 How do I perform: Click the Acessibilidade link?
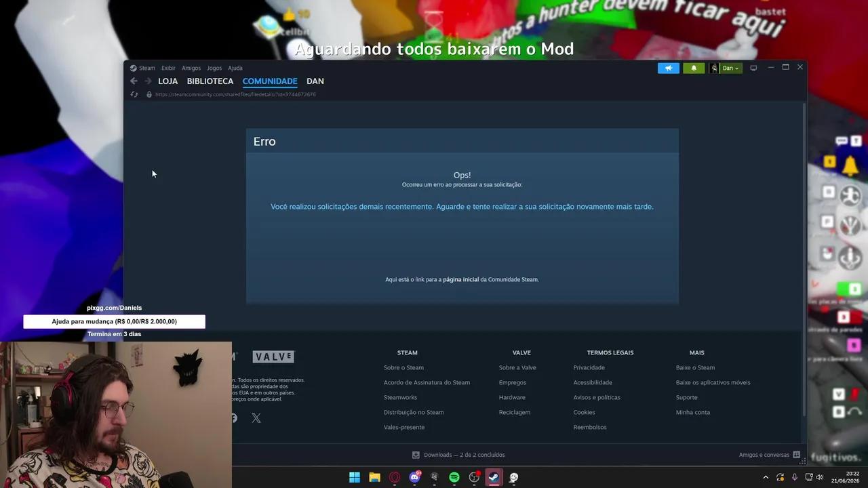pyautogui.click(x=593, y=382)
